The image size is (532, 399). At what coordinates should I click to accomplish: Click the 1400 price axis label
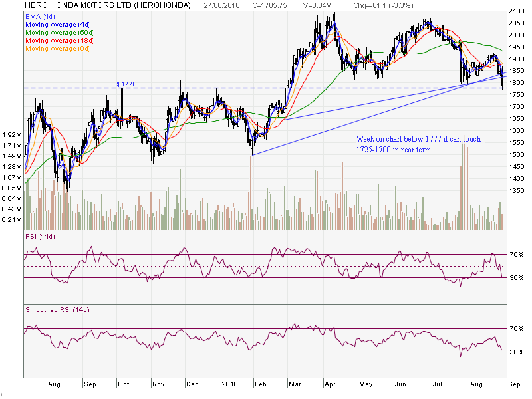[517, 178]
